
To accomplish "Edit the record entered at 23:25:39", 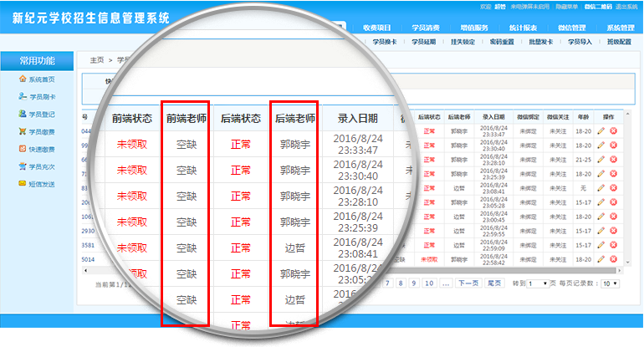I will (601, 174).
